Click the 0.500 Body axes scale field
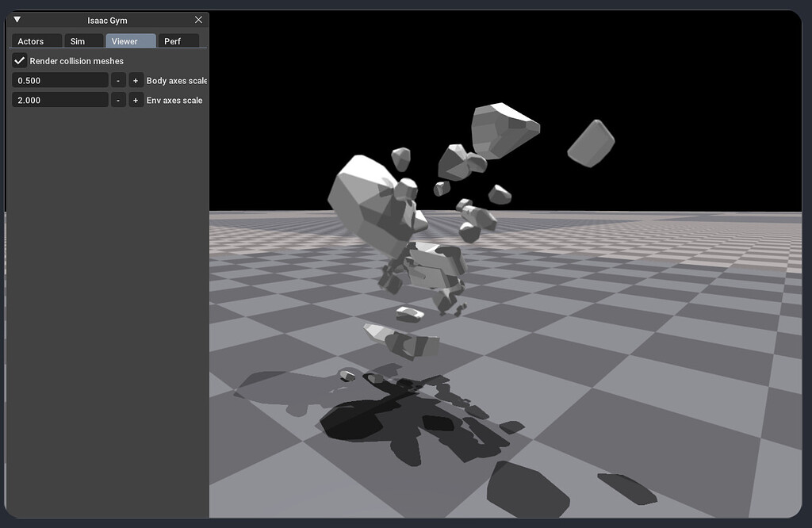The width and height of the screenshot is (812, 528). 59,79
